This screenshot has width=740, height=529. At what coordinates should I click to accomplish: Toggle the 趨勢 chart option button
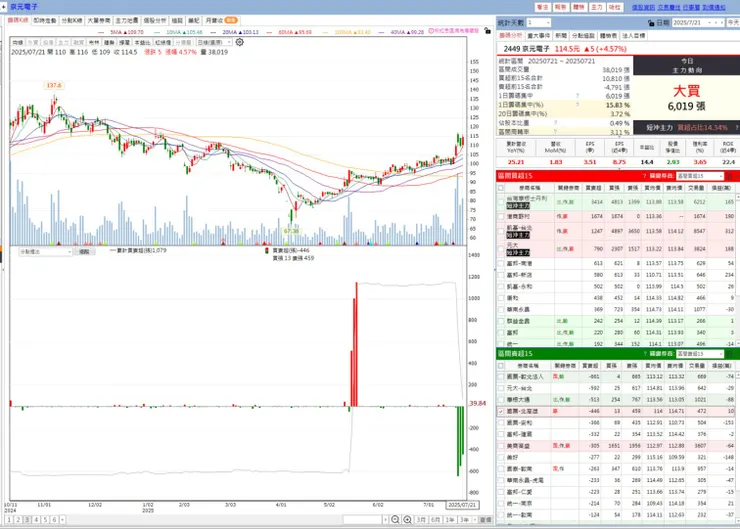(x=109, y=42)
